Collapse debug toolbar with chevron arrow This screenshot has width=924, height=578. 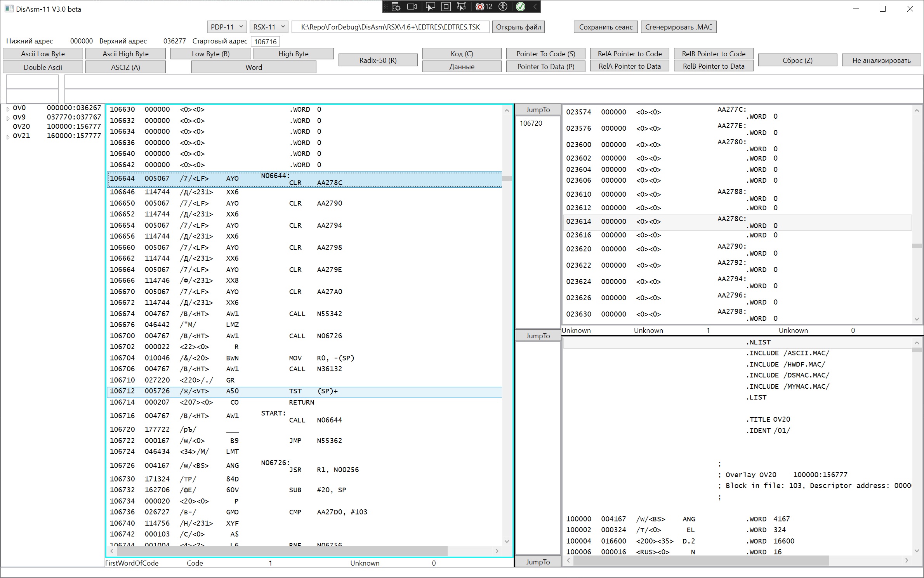click(x=535, y=7)
